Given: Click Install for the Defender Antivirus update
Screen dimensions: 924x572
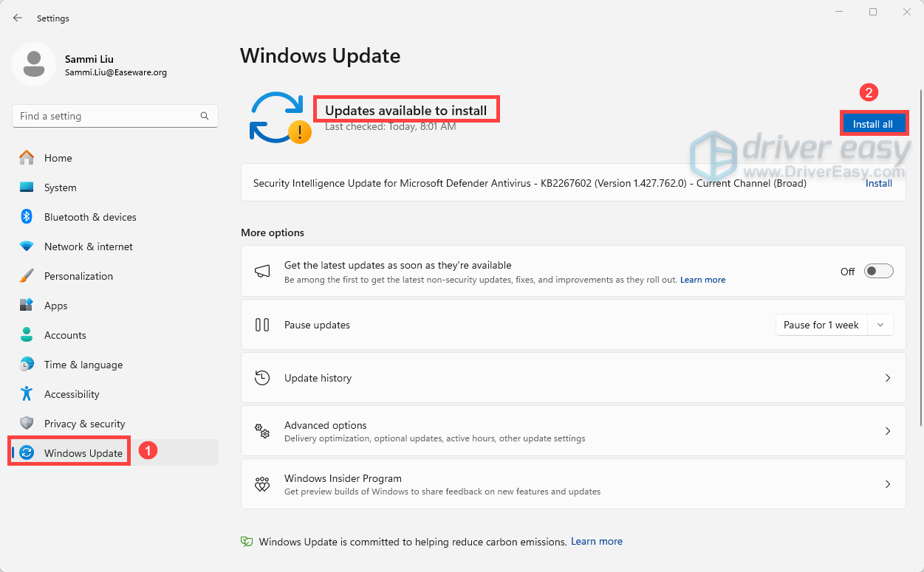Looking at the screenshot, I should 879,183.
